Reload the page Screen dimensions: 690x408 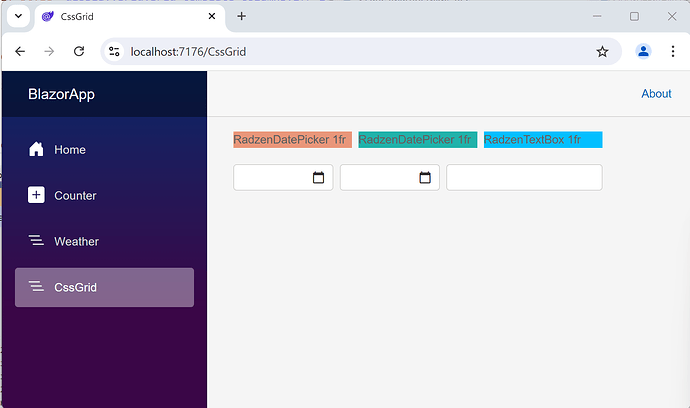coord(79,52)
